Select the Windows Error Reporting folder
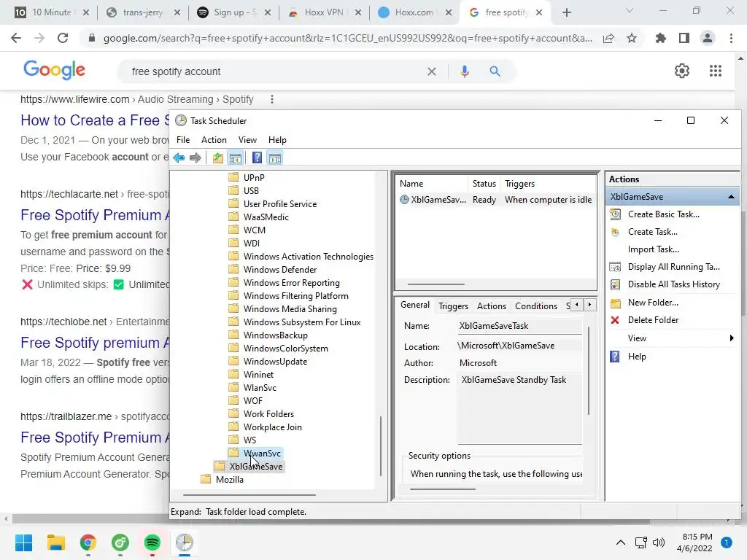 click(x=292, y=283)
